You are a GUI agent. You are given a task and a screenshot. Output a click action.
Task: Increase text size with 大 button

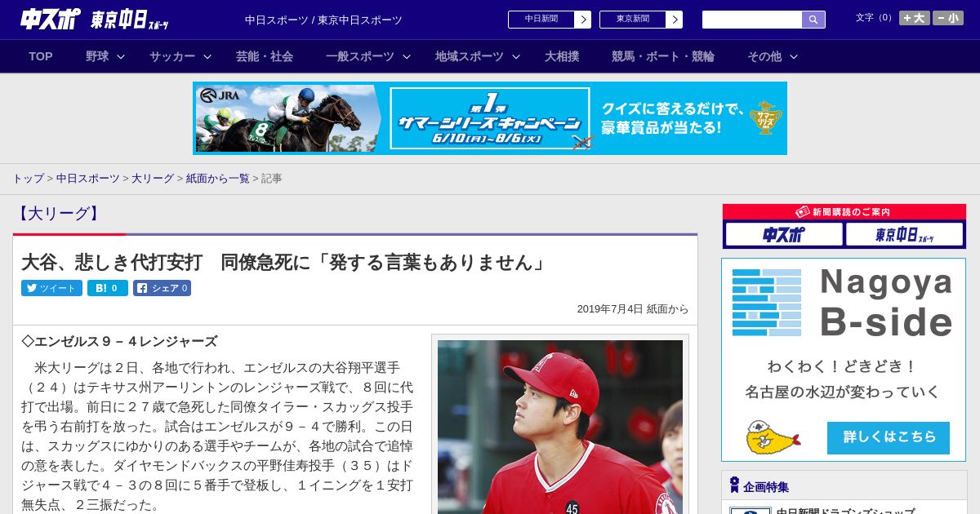tap(914, 18)
